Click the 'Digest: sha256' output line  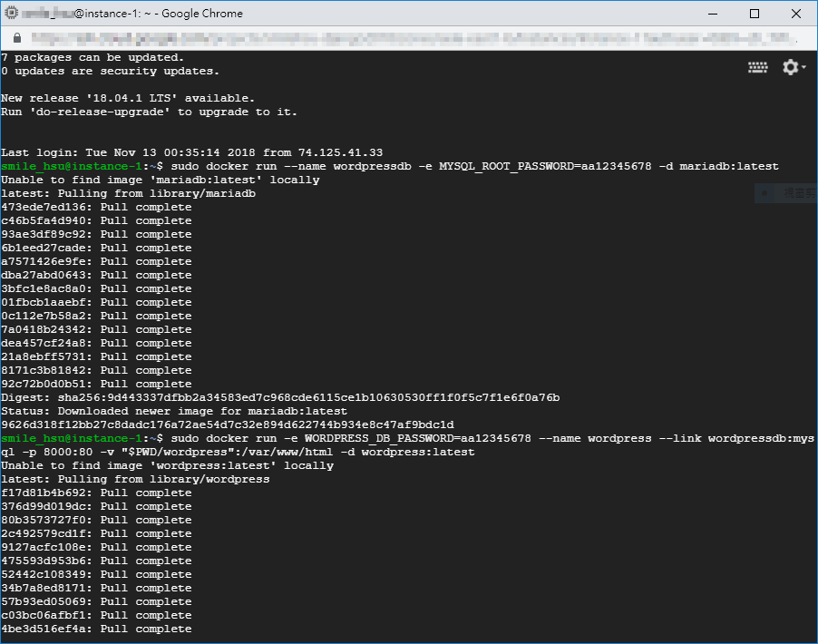(x=280, y=397)
